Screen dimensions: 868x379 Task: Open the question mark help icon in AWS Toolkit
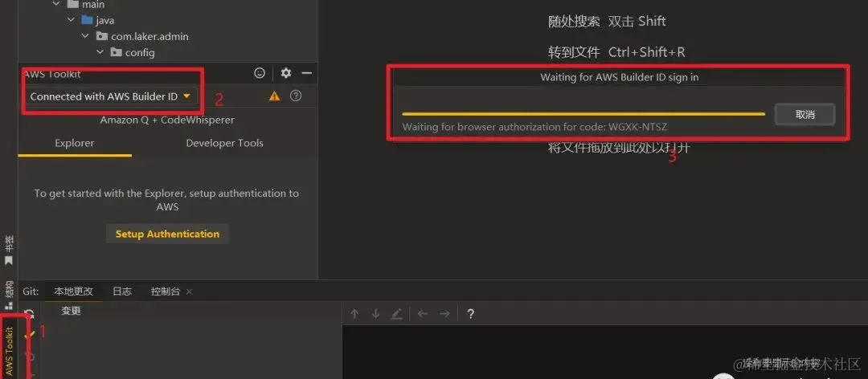[x=296, y=96]
